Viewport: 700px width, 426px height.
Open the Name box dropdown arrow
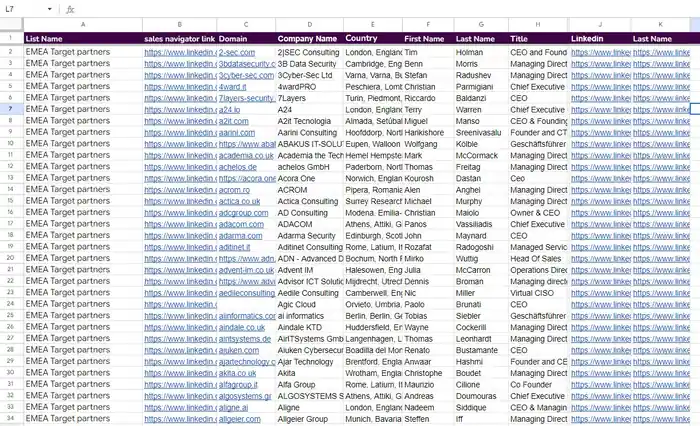pyautogui.click(x=50, y=9)
